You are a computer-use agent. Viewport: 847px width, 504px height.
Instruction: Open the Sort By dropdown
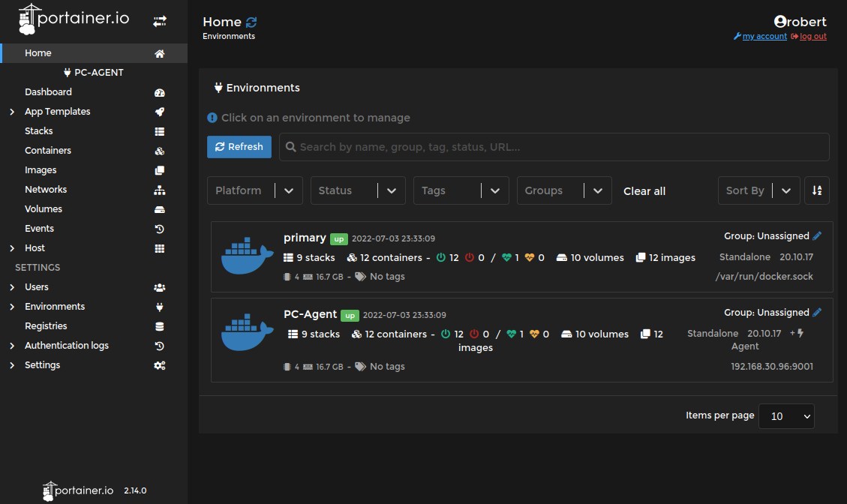click(x=758, y=190)
